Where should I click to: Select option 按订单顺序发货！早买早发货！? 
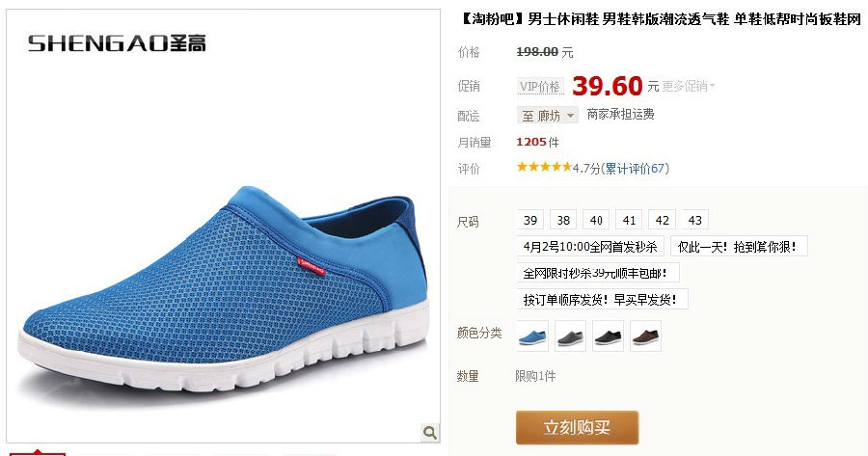pyautogui.click(x=602, y=300)
